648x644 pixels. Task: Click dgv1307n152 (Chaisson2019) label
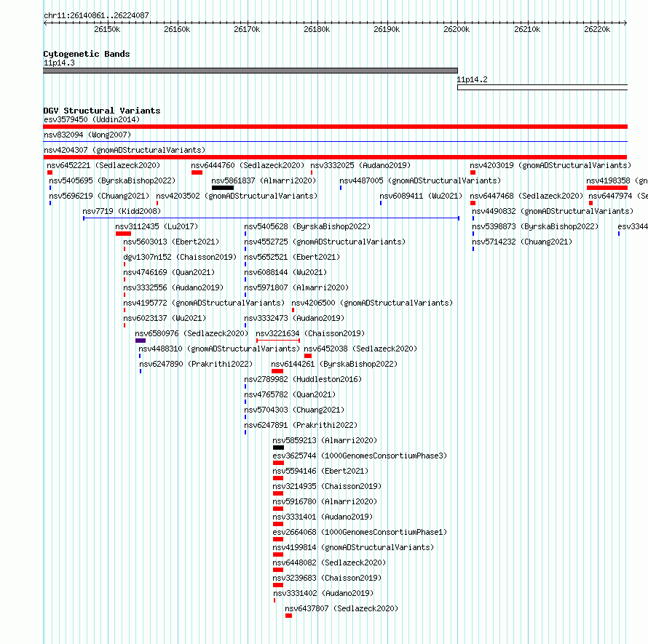tap(180, 257)
